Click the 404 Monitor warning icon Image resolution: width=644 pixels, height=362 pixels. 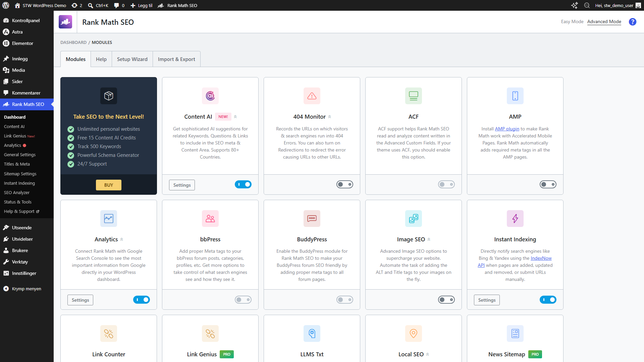pyautogui.click(x=312, y=96)
